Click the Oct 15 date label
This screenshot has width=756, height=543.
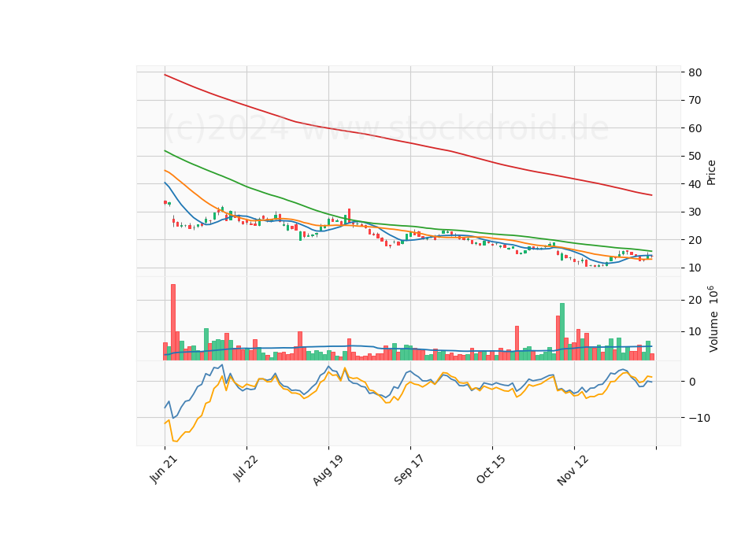tap(491, 469)
